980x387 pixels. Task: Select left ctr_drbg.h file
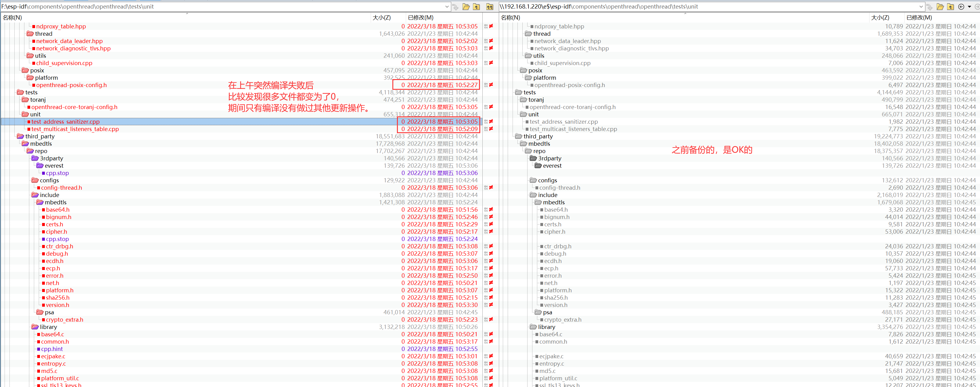point(60,246)
